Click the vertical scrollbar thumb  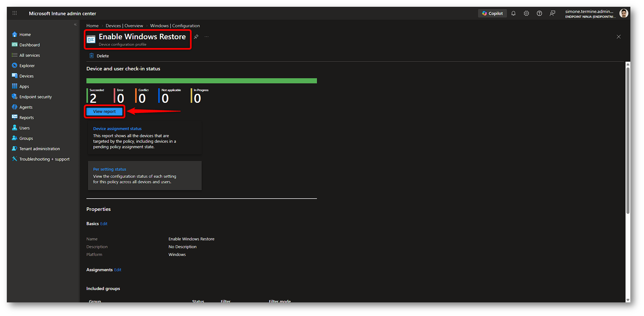tap(628, 141)
